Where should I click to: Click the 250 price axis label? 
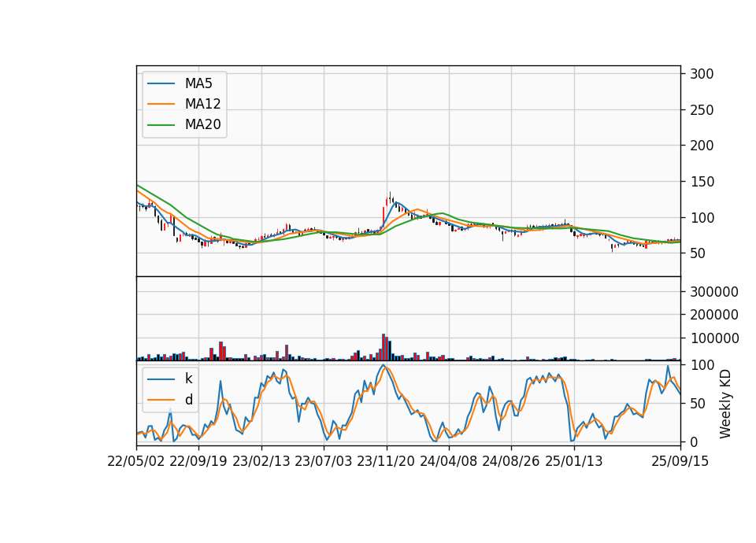702,110
